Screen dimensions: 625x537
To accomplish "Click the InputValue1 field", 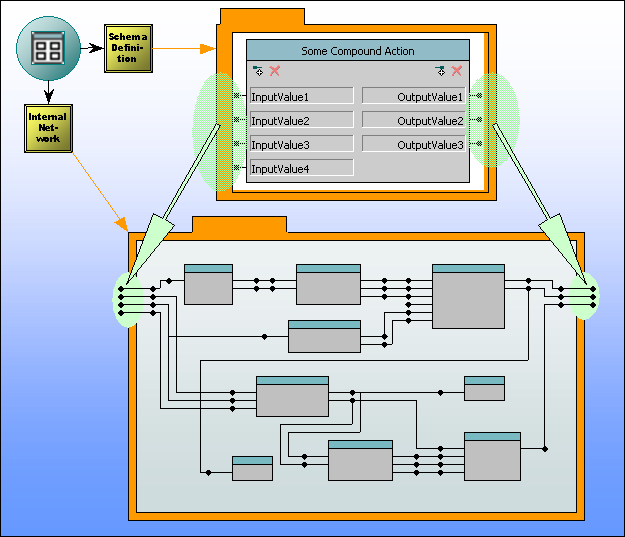I will pyautogui.click(x=301, y=96).
